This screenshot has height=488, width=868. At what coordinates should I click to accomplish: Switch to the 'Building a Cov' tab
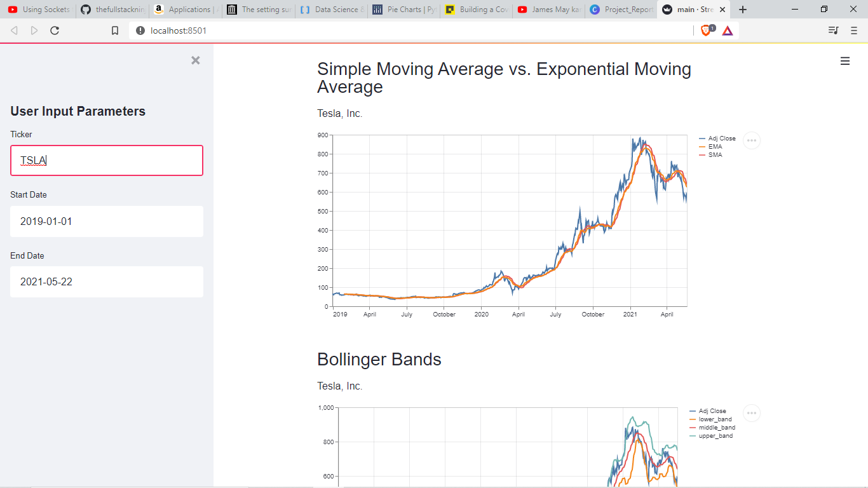click(477, 10)
